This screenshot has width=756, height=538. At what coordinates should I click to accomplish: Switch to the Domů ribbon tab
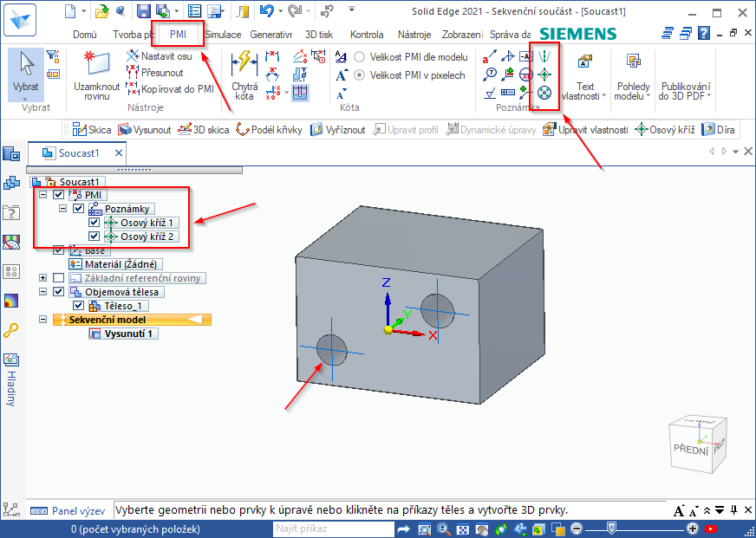[x=85, y=35]
